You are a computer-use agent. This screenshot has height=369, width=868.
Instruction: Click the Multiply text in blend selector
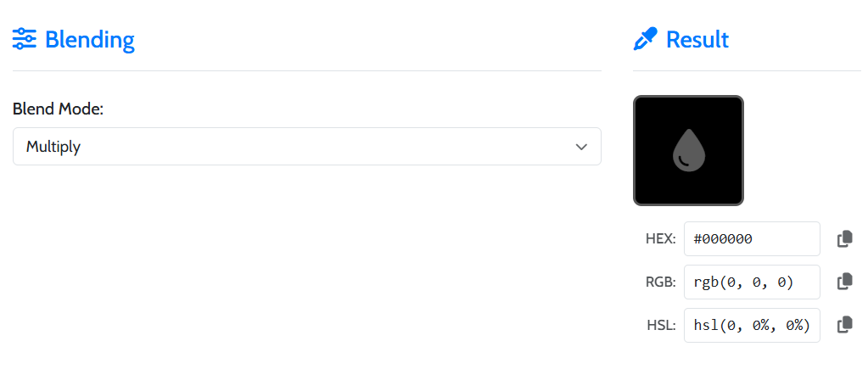tap(53, 147)
